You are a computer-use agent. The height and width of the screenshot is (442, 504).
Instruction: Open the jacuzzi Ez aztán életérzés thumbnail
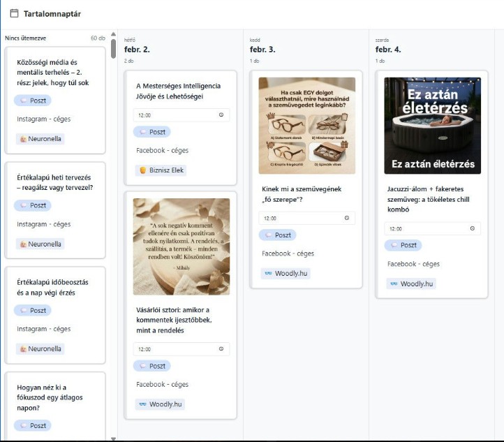point(432,126)
